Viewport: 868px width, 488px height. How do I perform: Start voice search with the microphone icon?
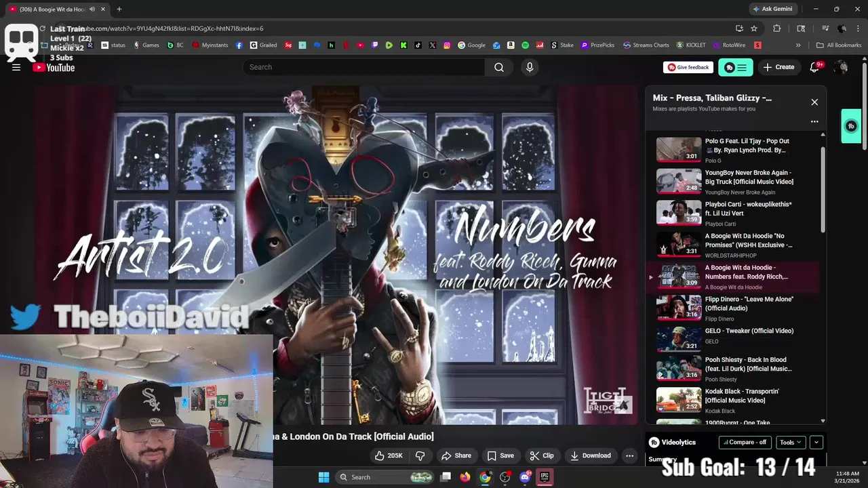click(530, 67)
